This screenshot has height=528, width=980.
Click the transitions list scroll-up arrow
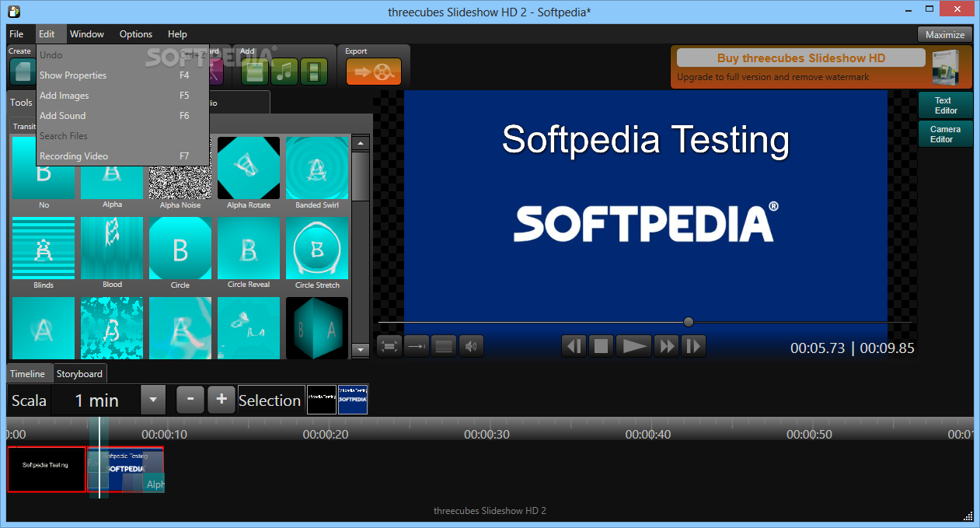pyautogui.click(x=361, y=143)
